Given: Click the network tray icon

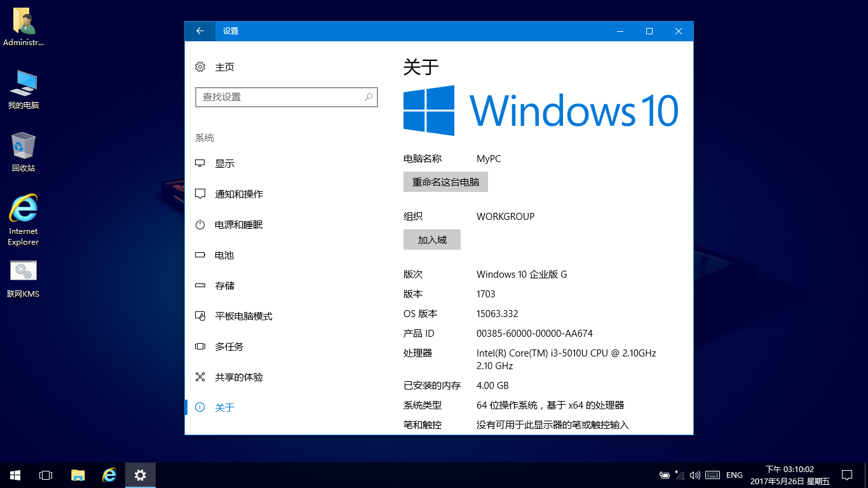Looking at the screenshot, I should tap(680, 475).
